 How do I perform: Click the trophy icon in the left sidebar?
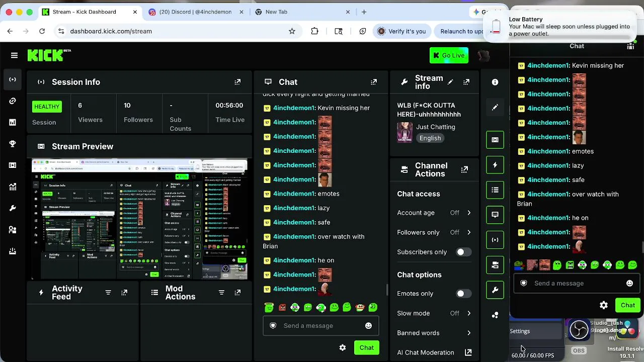click(13, 144)
